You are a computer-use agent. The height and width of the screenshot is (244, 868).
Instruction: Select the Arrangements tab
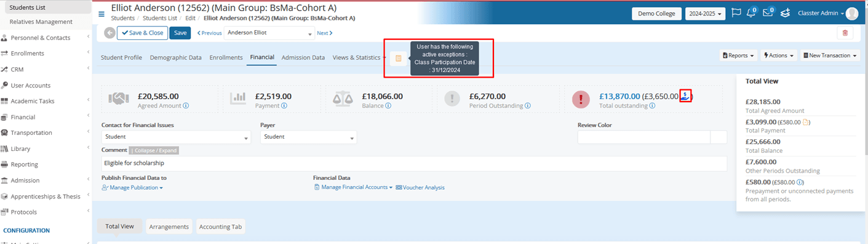tap(169, 227)
